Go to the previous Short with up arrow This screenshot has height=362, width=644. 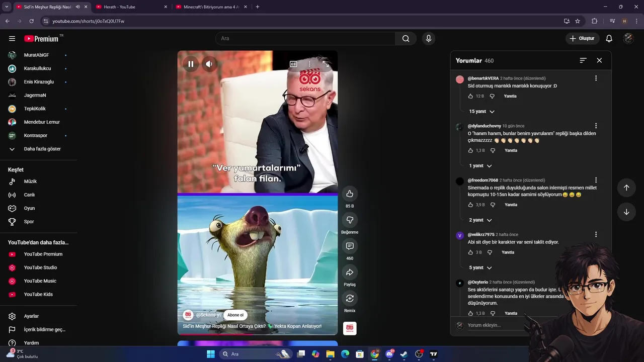pyautogui.click(x=626, y=188)
